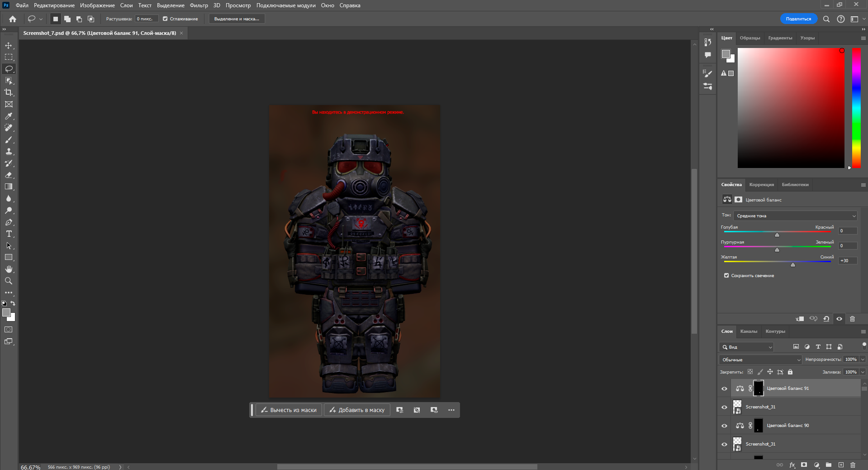Toggle clip adjustment to layer below
868x470 pixels.
(x=800, y=319)
